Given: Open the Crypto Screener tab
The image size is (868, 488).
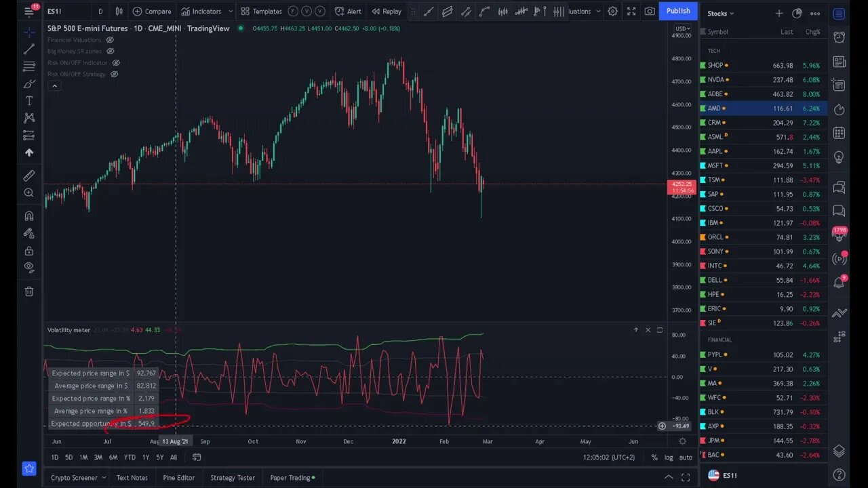Looking at the screenshot, I should tap(74, 478).
